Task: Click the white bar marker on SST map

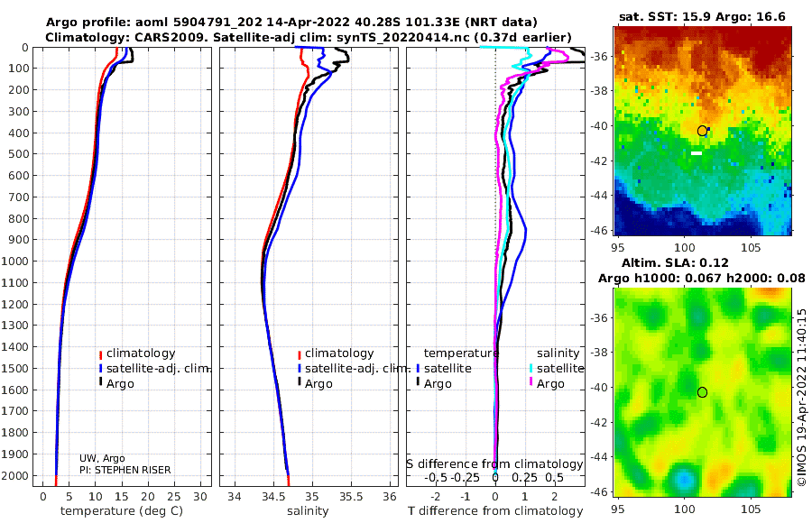Action: coord(697,153)
